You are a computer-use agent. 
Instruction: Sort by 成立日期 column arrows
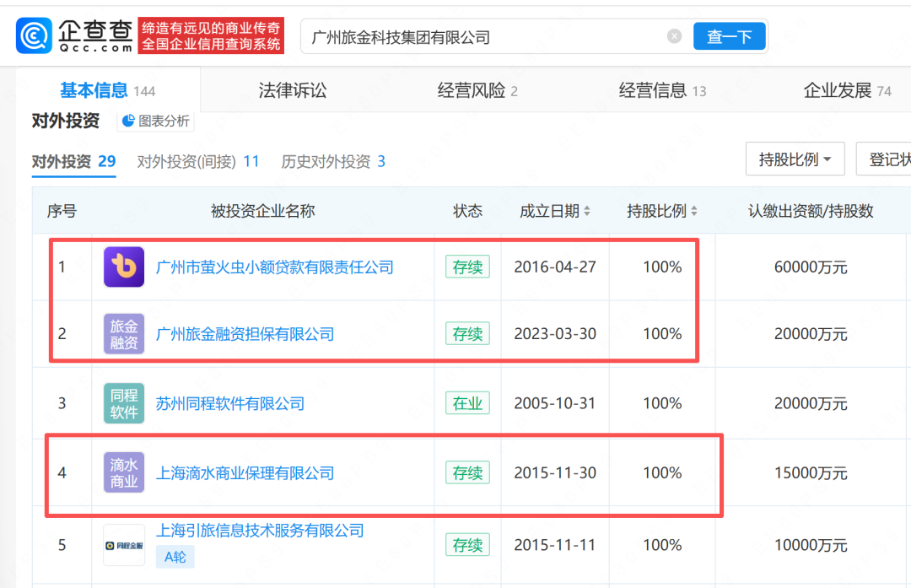pos(587,211)
